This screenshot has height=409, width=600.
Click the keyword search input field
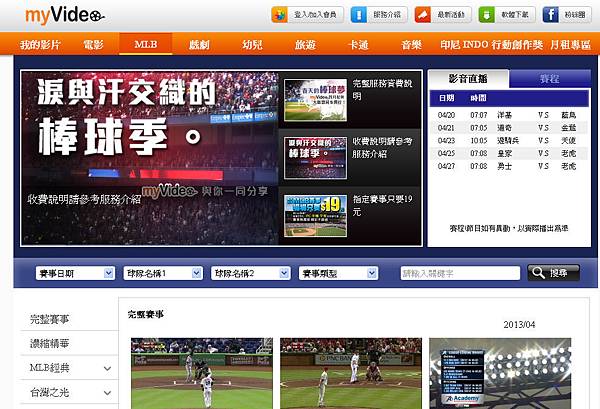pyautogui.click(x=460, y=273)
